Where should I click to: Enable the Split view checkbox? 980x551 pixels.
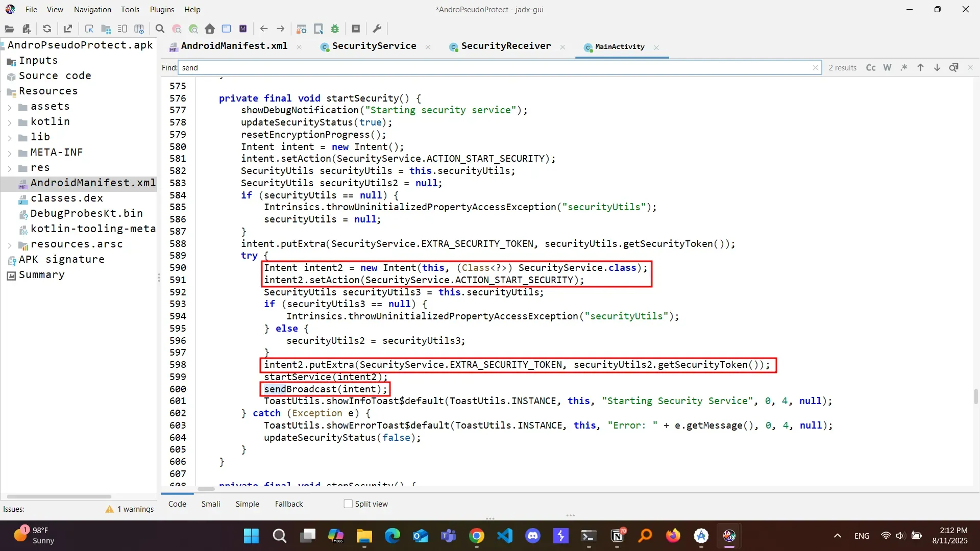348,504
